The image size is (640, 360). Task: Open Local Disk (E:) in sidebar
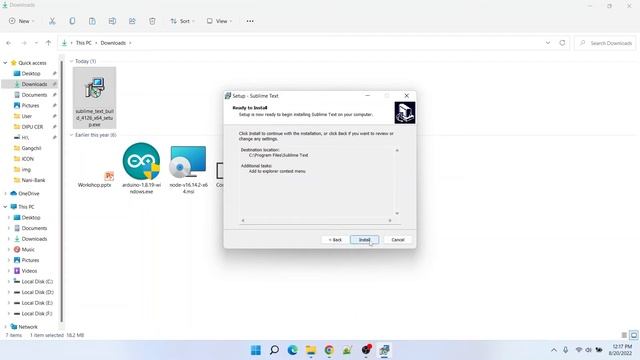(37, 303)
